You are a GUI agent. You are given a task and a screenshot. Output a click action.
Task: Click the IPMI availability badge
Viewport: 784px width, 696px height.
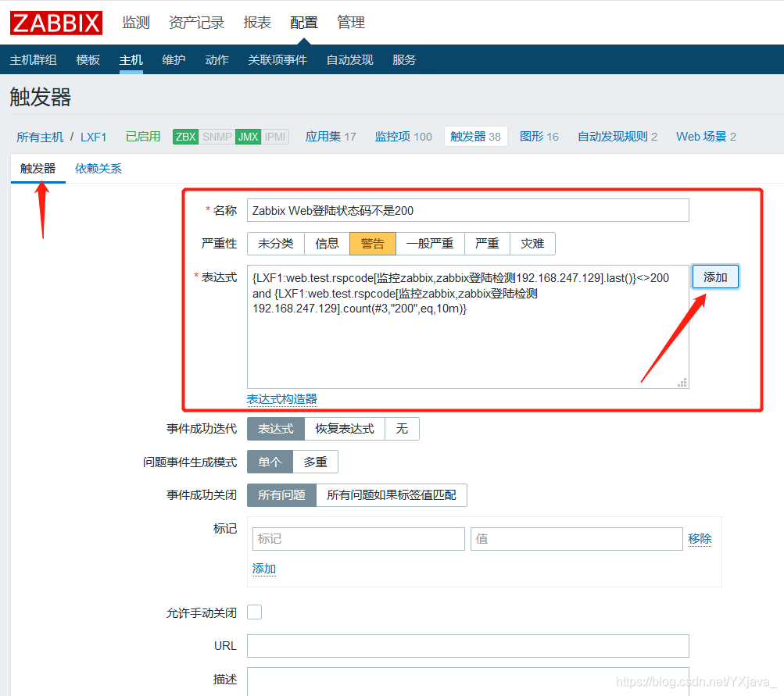tap(275, 137)
